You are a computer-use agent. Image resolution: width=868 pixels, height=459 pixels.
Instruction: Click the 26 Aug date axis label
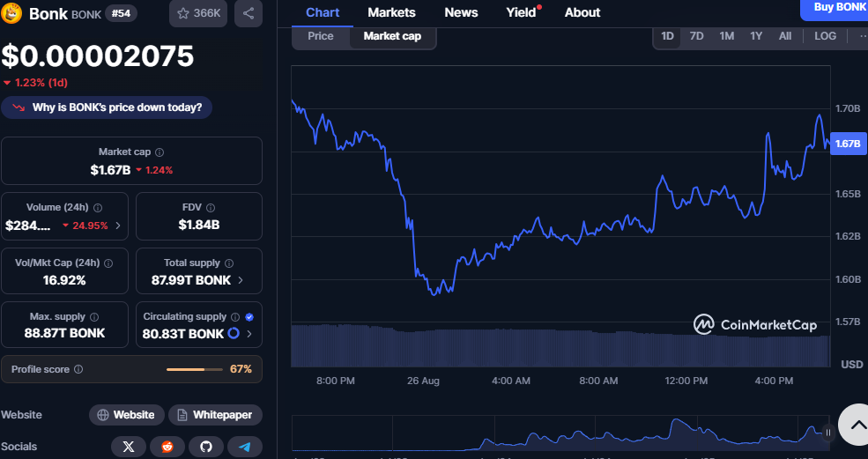click(423, 381)
